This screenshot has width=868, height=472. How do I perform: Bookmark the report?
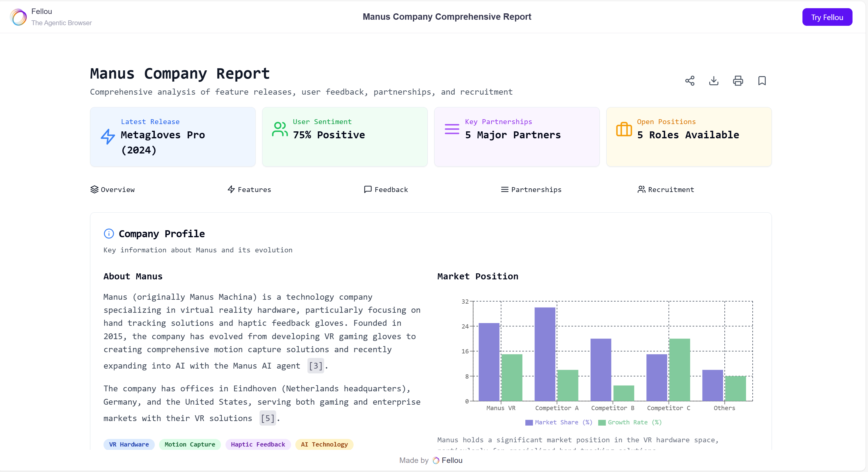tap(762, 81)
